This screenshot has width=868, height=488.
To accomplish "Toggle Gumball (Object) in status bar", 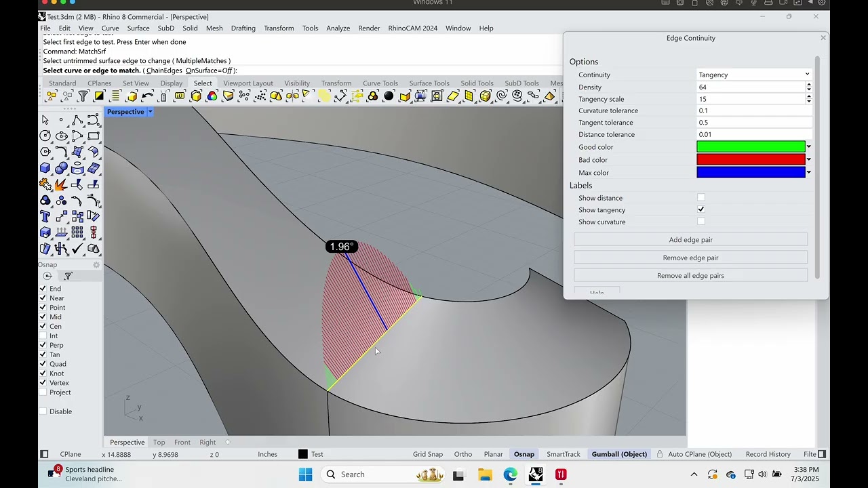I will 619,454.
